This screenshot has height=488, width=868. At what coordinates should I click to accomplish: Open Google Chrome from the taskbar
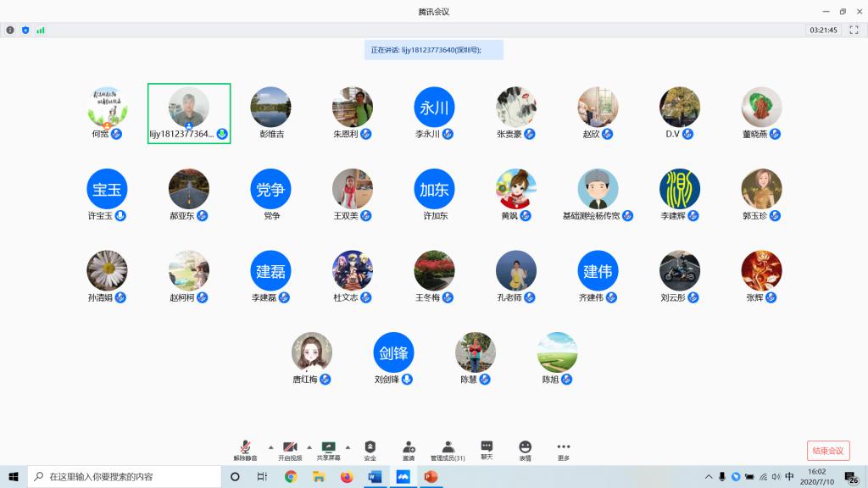291,477
